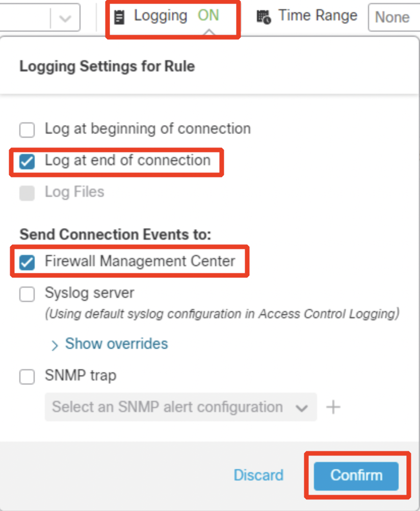Click the Time Range calendar icon
Viewport: 420px width, 511px height.
click(x=264, y=17)
